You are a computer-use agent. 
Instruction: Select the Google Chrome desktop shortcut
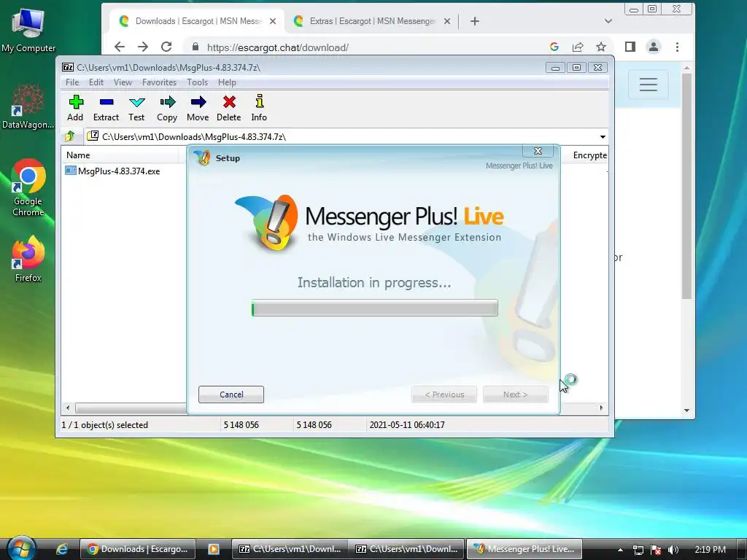point(28,187)
